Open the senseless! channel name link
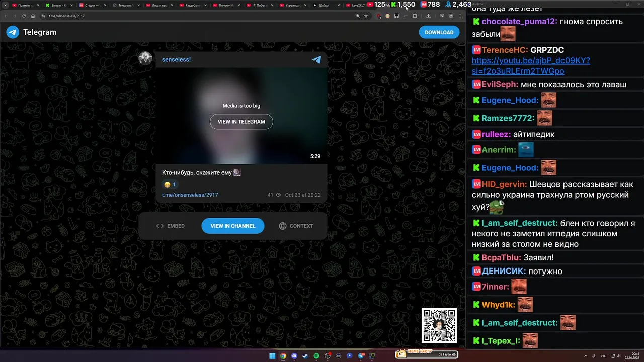The width and height of the screenshot is (644, 362). [x=176, y=59]
